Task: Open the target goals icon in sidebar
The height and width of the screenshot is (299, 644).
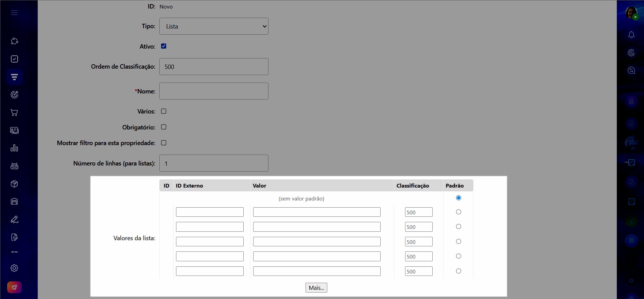Action: pos(14,95)
